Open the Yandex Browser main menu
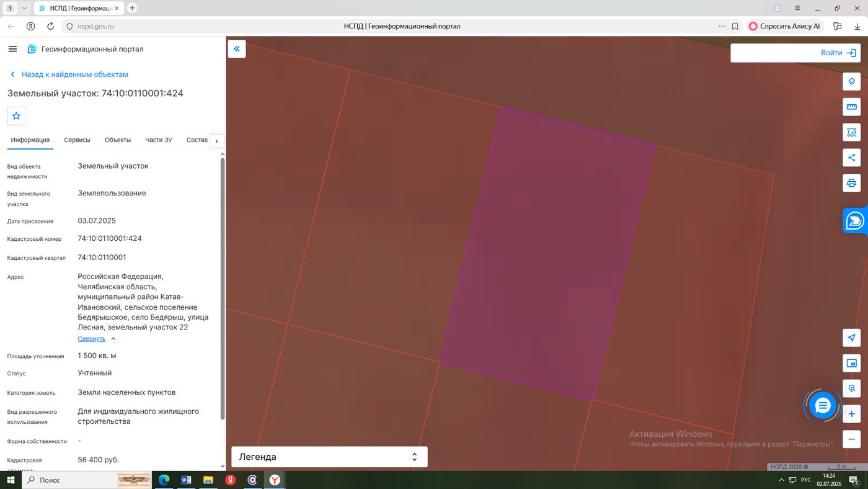Viewport: 868px width, 489px height. coord(798,8)
